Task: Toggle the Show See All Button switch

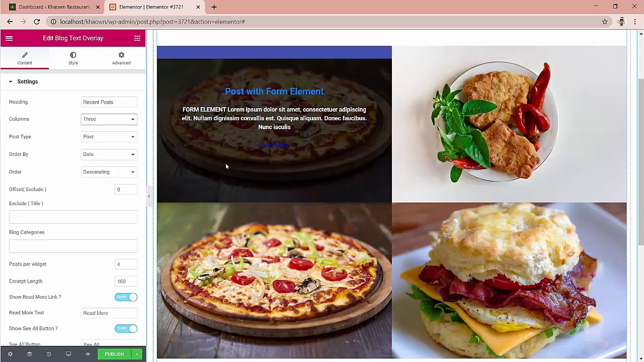Action: (x=126, y=328)
